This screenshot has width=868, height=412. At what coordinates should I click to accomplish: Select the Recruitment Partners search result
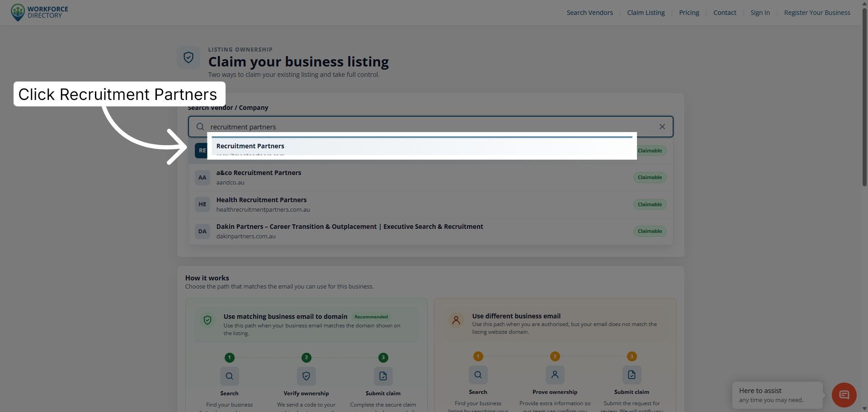430,150
